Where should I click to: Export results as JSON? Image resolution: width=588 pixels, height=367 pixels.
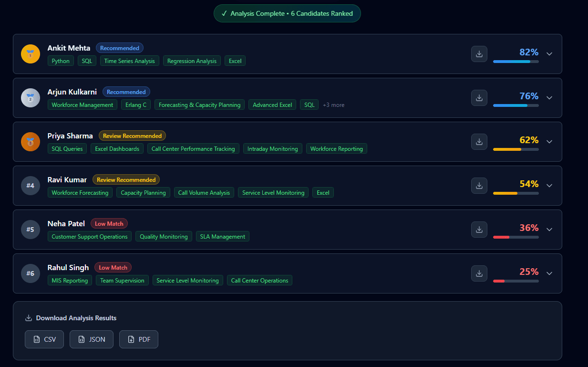point(92,339)
